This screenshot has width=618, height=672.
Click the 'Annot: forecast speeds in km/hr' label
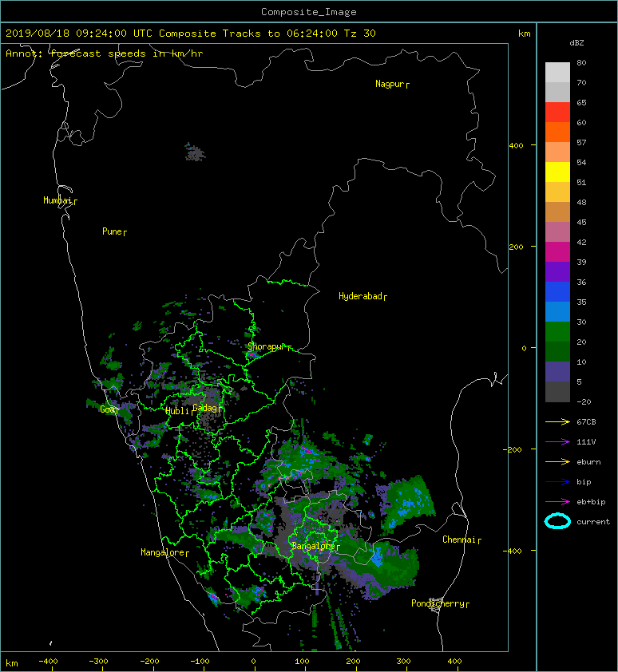[105, 53]
